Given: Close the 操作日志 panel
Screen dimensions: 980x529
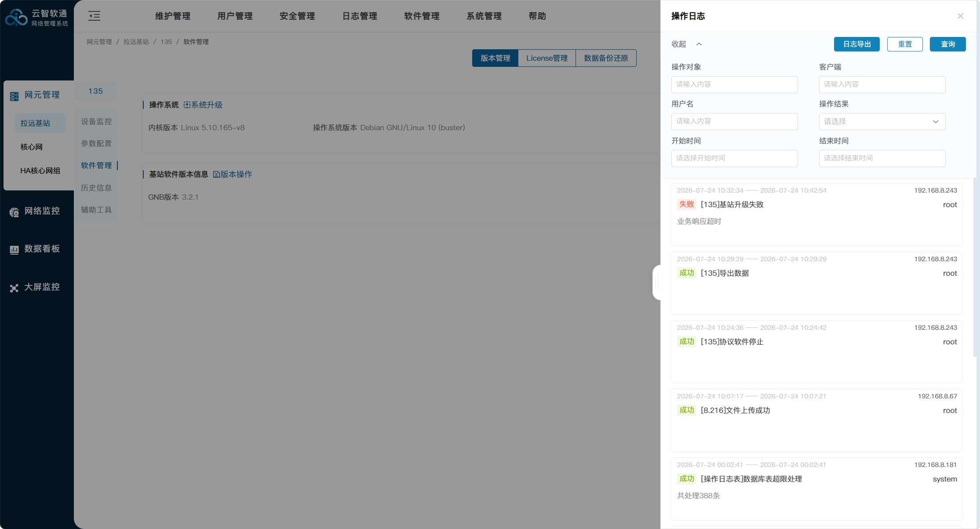Looking at the screenshot, I should [961, 16].
